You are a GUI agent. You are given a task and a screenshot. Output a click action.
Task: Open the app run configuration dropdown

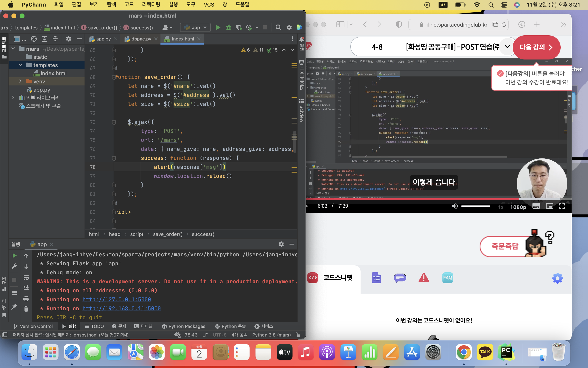[195, 28]
